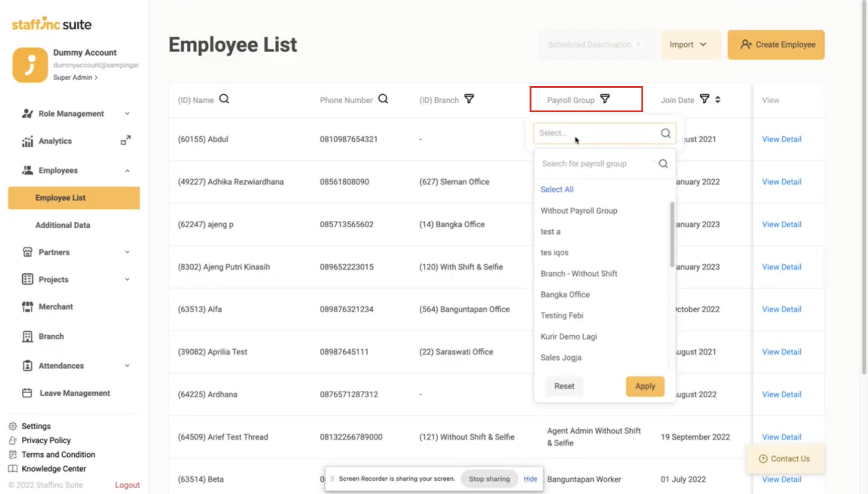Open the Branch column filter icon
This screenshot has height=494, width=868.
click(469, 99)
